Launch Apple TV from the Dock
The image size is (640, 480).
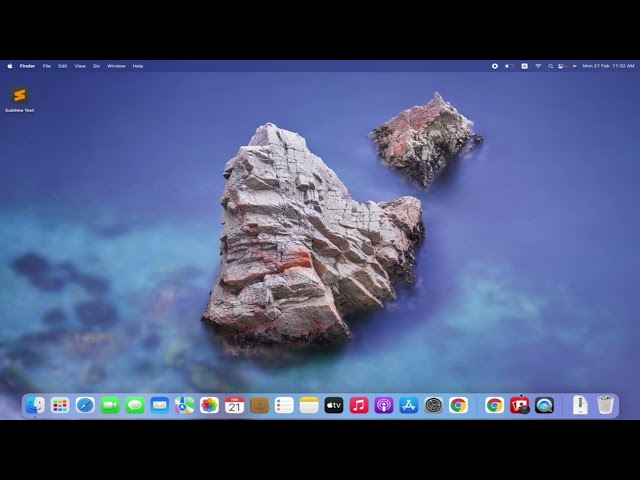point(334,405)
